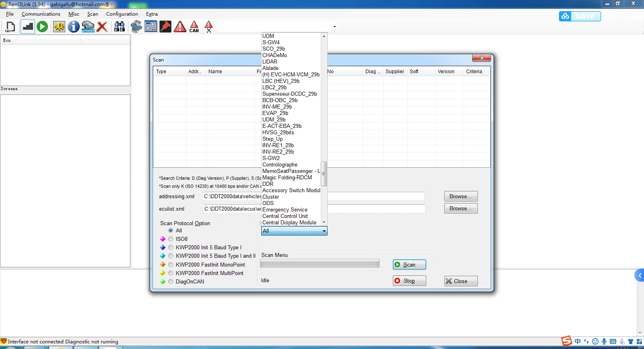Select KWP2000 FastInit MultiPoint option
This screenshot has width=644, height=349.
[171, 273]
